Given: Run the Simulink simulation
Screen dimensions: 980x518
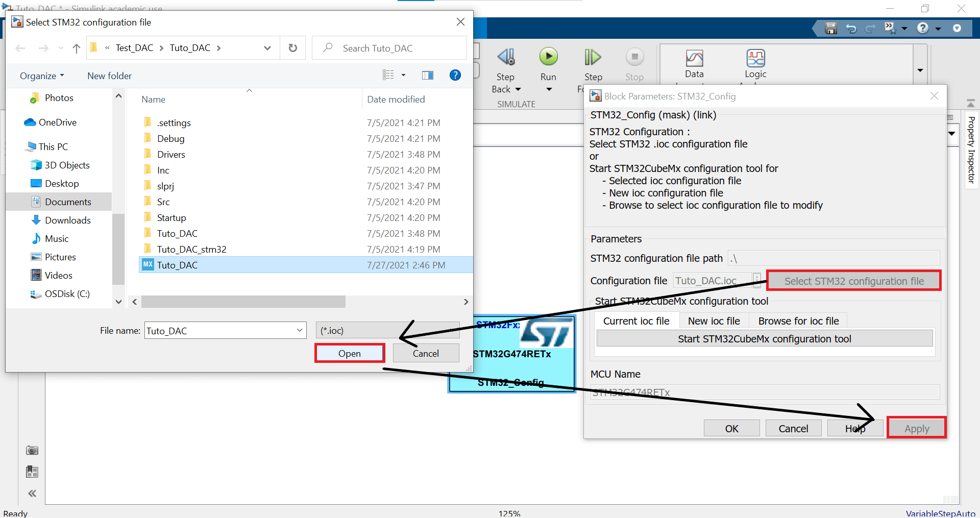Looking at the screenshot, I should click(549, 57).
